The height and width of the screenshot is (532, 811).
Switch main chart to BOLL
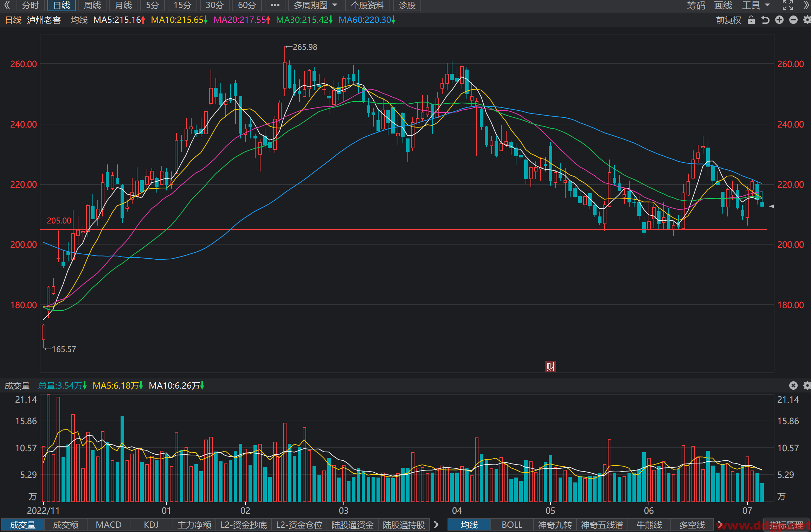point(512,525)
